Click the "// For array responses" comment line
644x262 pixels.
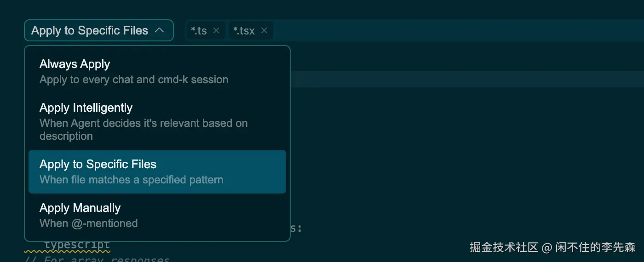[x=107, y=259]
